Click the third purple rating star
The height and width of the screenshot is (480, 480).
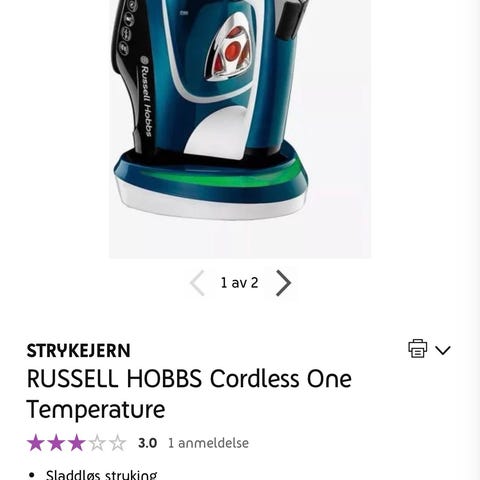76,443
